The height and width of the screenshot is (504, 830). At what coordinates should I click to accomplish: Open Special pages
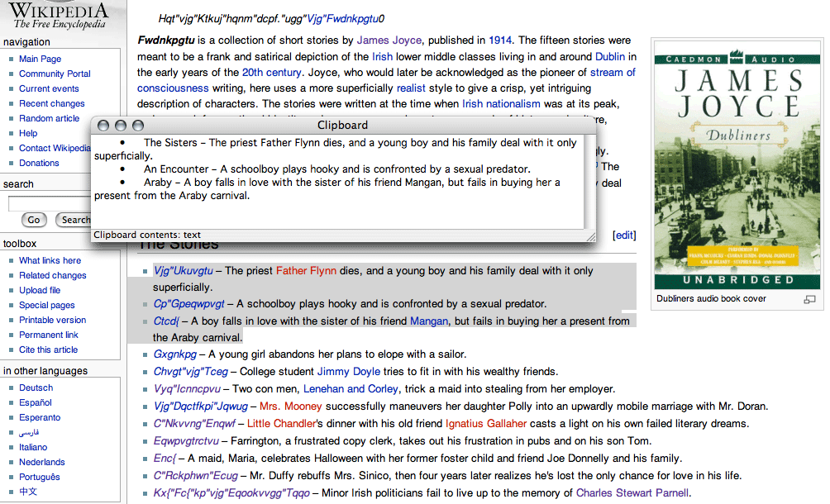(x=46, y=305)
